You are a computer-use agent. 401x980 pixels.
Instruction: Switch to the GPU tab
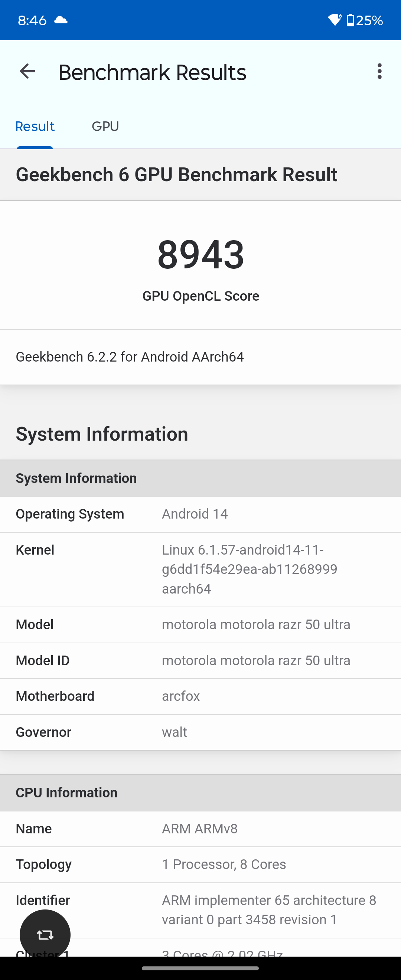(105, 126)
